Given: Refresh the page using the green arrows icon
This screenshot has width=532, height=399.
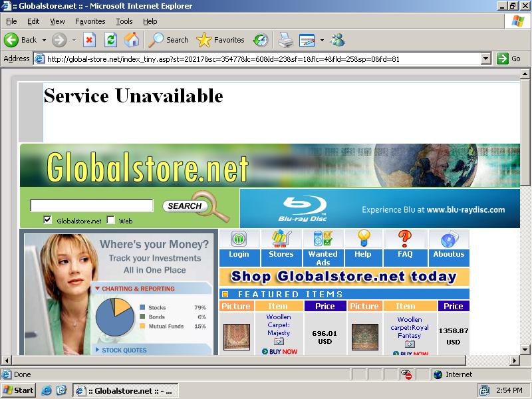Looking at the screenshot, I should click(110, 40).
